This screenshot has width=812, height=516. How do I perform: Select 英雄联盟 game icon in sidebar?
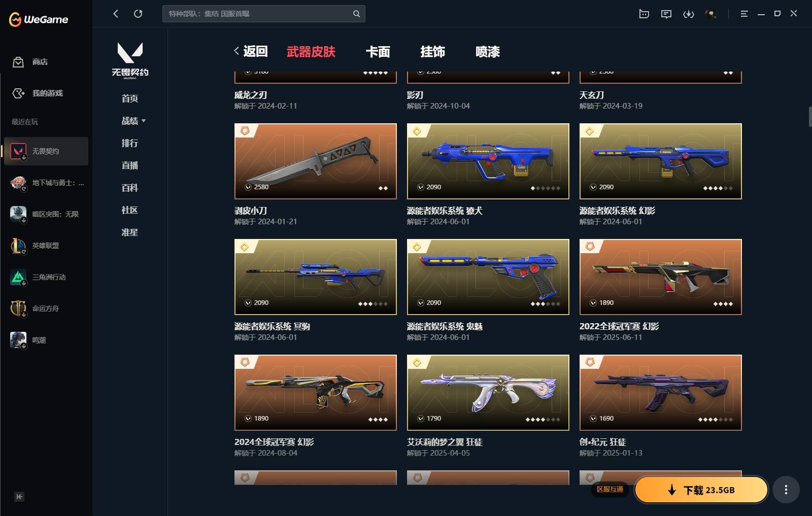tap(18, 246)
